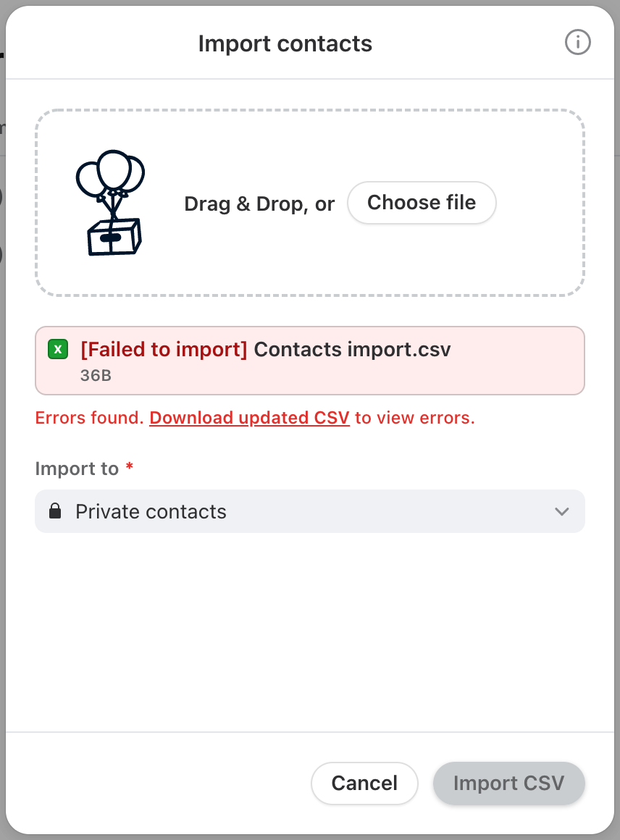Click the grayed Import CSV button
620x840 pixels.
click(509, 784)
